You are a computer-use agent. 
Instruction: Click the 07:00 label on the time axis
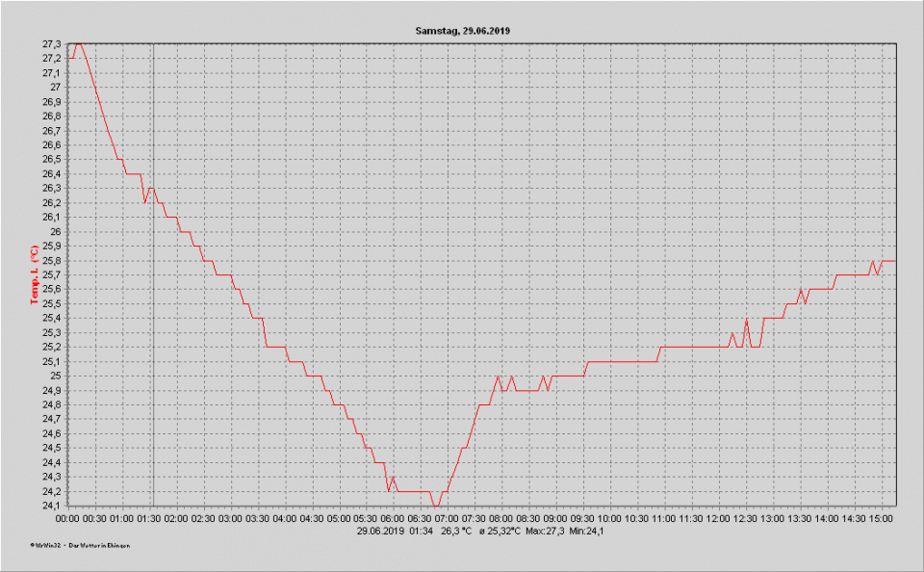tap(448, 518)
